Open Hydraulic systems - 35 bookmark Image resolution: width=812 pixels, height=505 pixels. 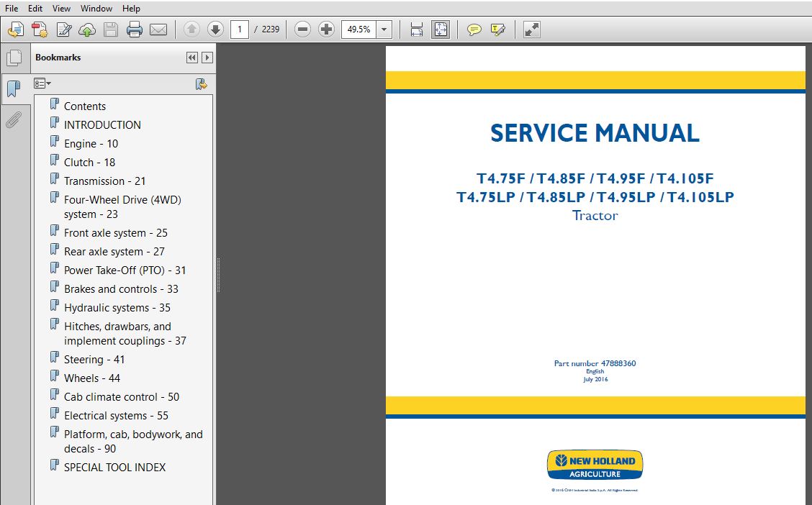pos(117,307)
